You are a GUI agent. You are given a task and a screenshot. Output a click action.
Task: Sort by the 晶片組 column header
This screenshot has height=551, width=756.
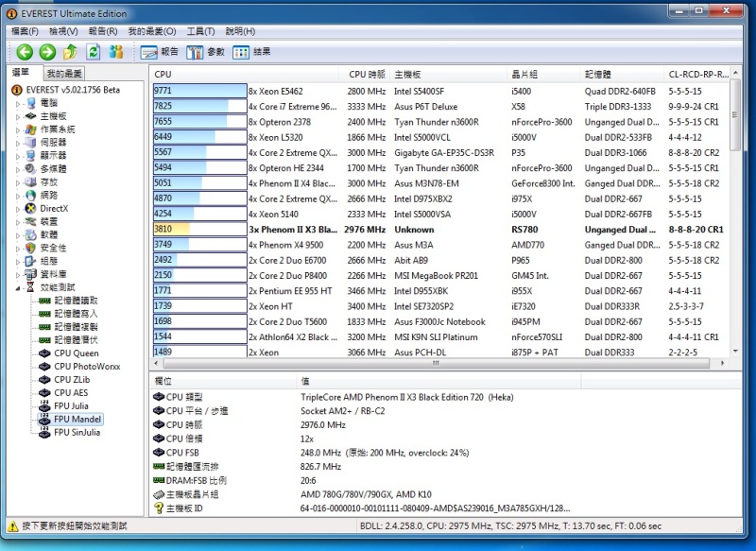(x=544, y=75)
